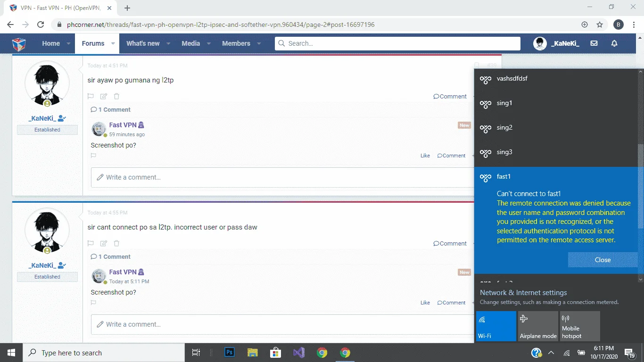Click the browser back arrow

click(x=10, y=25)
